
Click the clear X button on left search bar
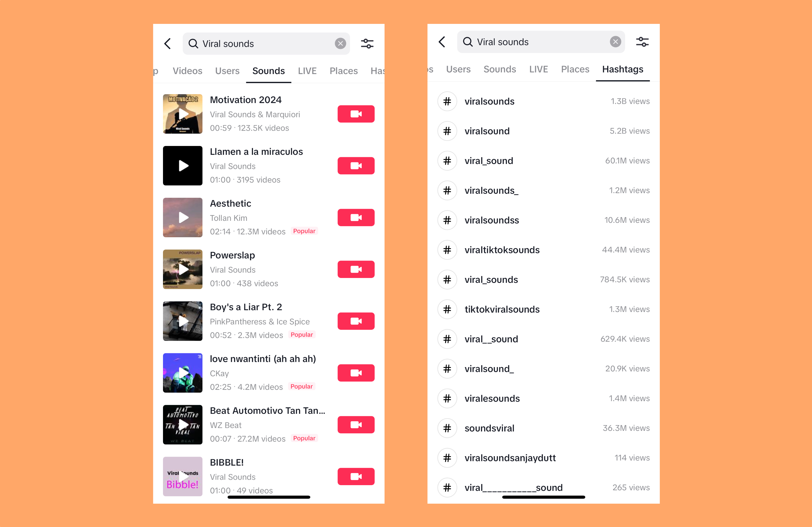coord(341,43)
